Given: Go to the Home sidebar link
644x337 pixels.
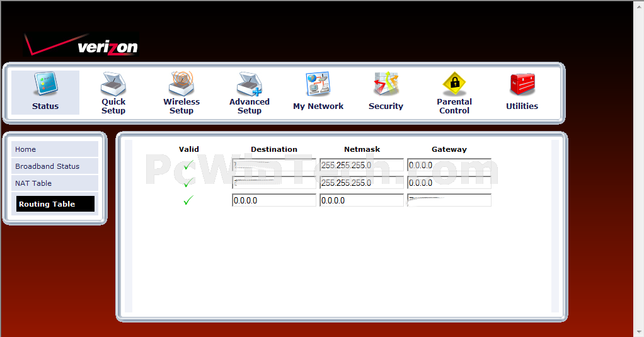Looking at the screenshot, I should (55, 149).
